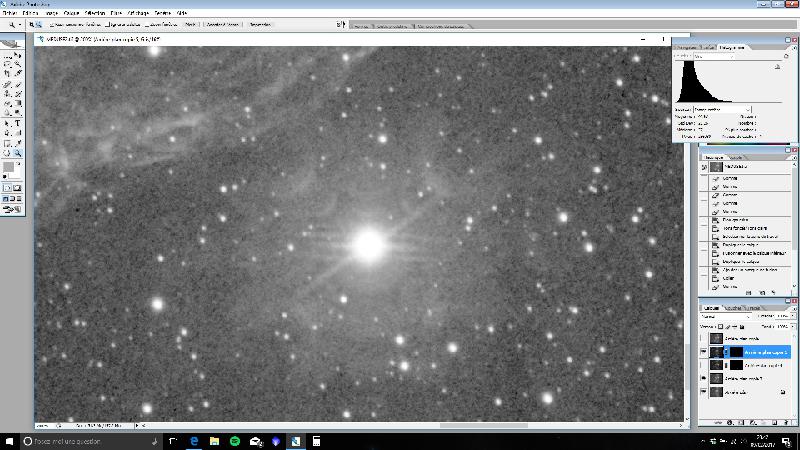Switch to the Scripts tab beside Historique
This screenshot has width=800, height=450.
tap(736, 157)
